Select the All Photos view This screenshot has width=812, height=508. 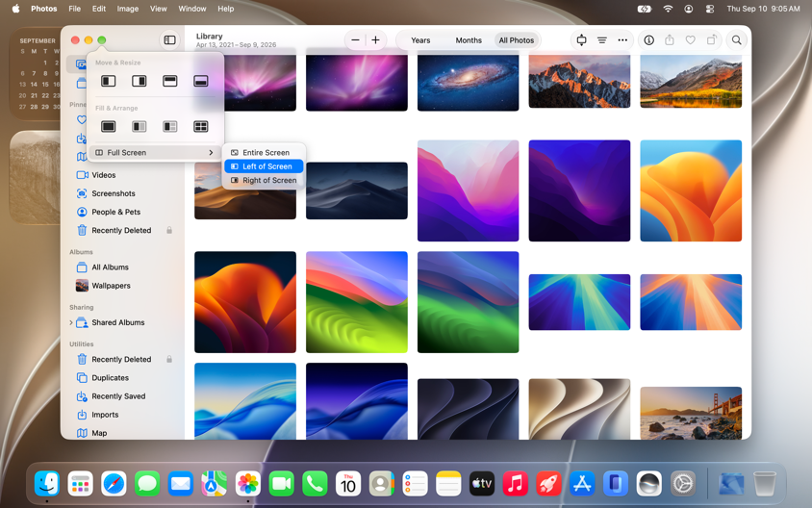pos(517,40)
